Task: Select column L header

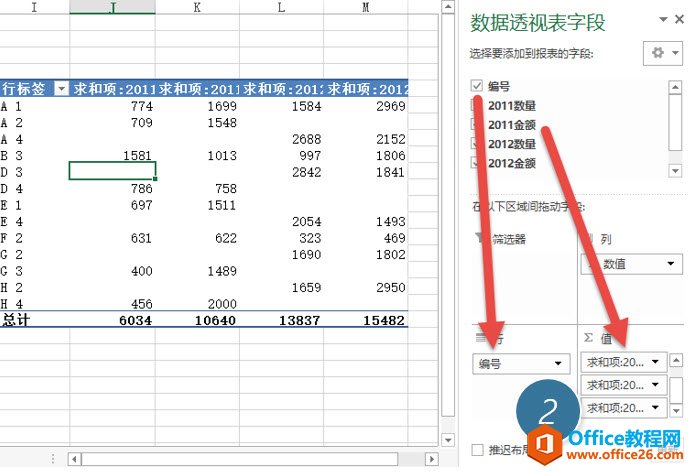Action: tap(282, 7)
